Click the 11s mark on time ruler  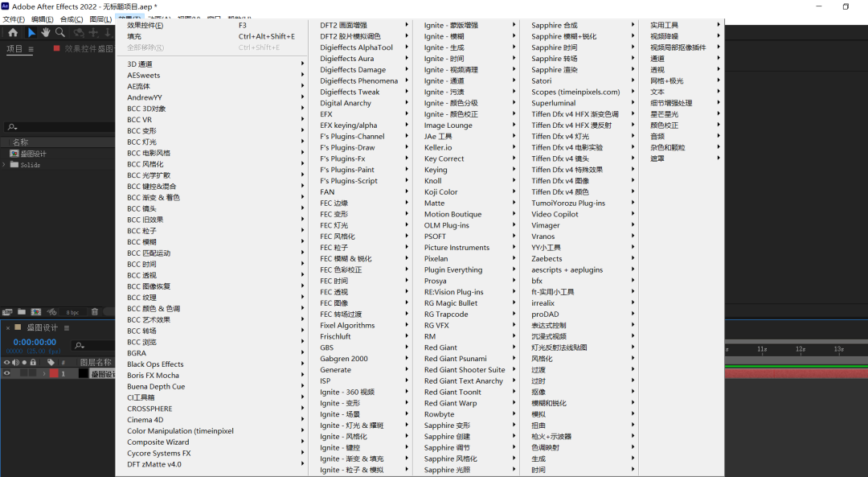pyautogui.click(x=762, y=349)
